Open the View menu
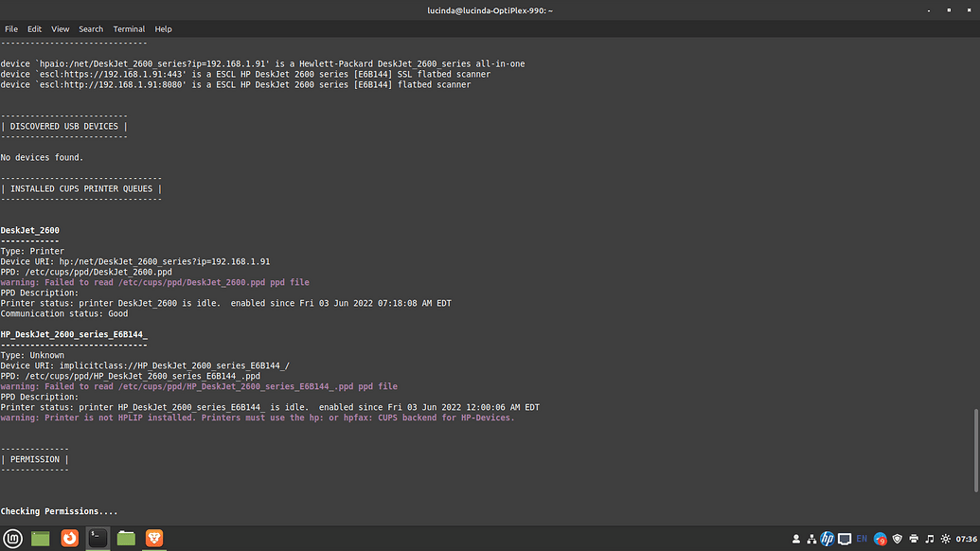980x551 pixels. 61,29
